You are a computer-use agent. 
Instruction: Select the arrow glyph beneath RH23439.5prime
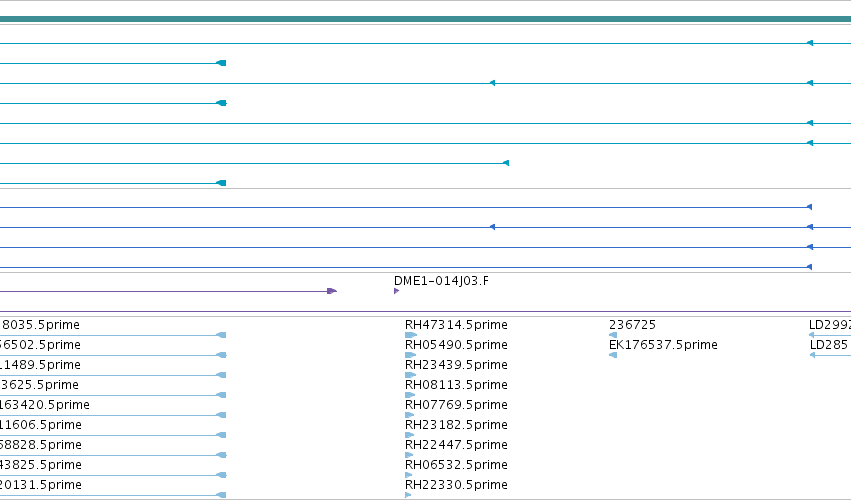coord(410,375)
